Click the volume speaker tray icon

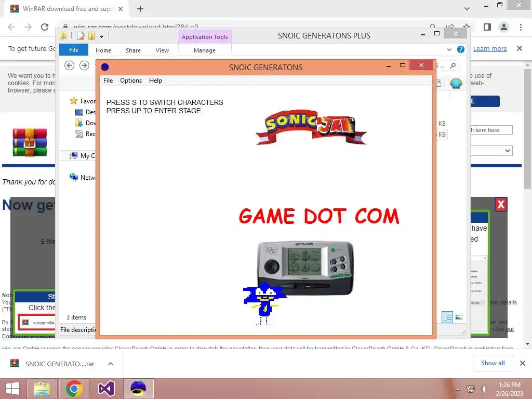coord(484,389)
